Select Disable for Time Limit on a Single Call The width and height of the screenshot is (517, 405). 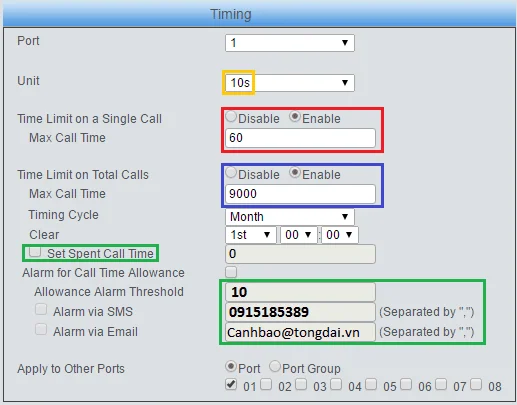(x=231, y=117)
